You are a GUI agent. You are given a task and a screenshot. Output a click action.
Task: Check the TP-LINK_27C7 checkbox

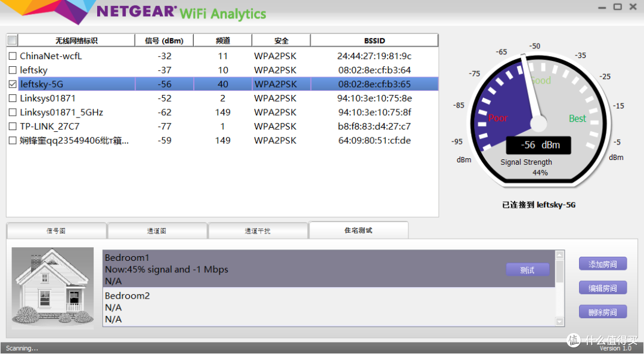tap(12, 126)
